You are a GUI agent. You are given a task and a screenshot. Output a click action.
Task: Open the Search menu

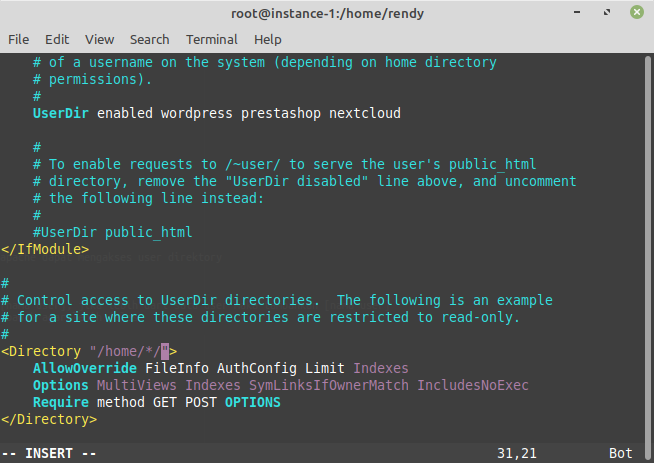(x=149, y=40)
